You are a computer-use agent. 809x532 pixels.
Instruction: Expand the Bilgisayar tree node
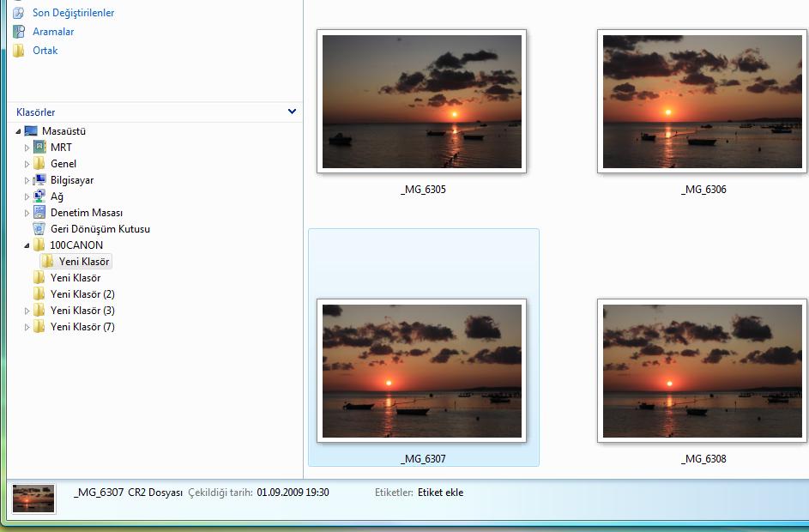coord(27,180)
